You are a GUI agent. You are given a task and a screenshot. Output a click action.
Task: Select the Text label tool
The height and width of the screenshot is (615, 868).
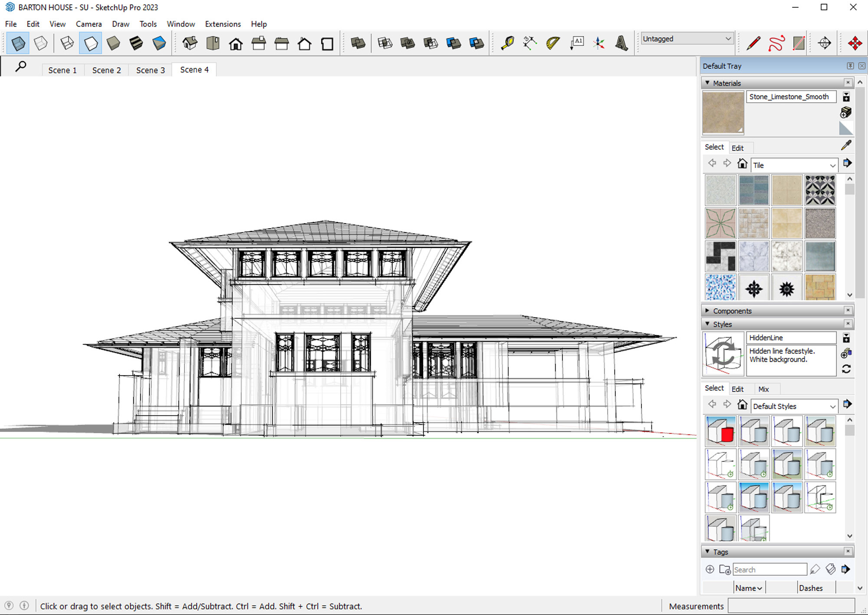576,43
